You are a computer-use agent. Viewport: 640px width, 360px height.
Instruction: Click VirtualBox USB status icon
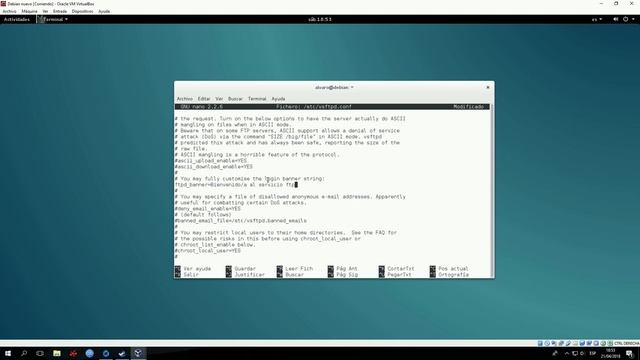click(568, 343)
